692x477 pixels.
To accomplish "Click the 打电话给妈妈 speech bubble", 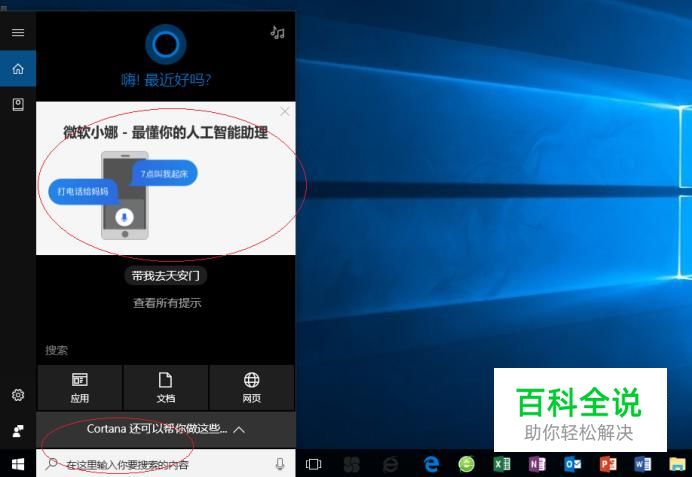I will click(x=83, y=192).
